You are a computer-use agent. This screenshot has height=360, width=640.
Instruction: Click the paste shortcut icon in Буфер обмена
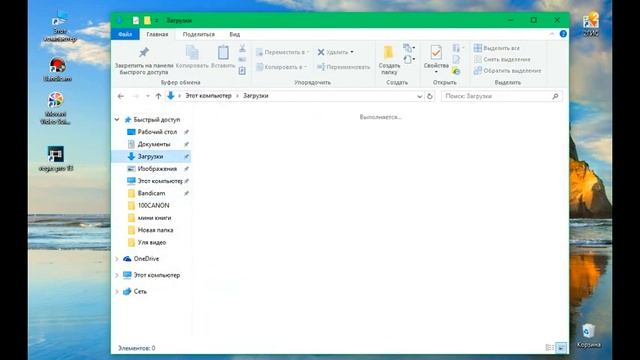tap(242, 71)
